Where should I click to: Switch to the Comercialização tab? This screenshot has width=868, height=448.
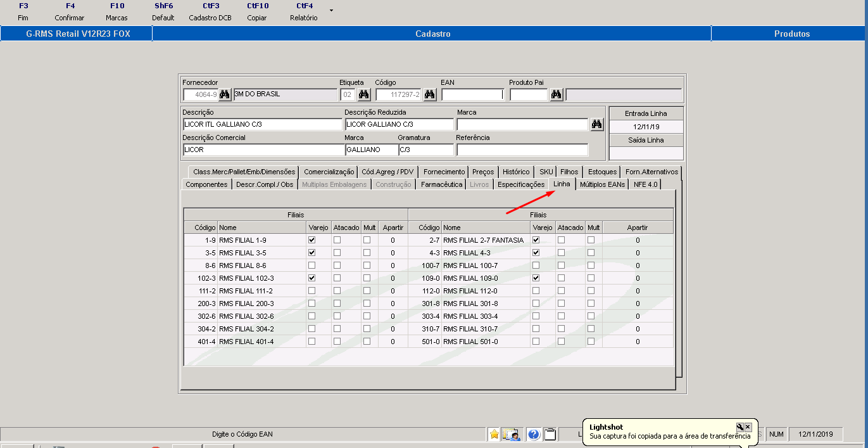coord(329,172)
